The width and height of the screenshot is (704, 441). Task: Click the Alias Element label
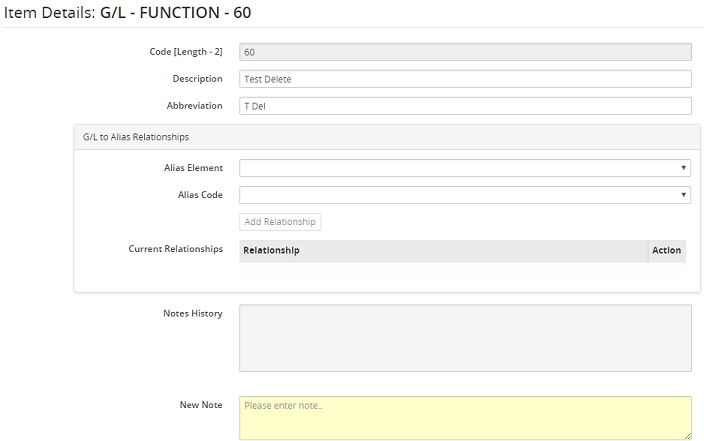click(x=193, y=167)
